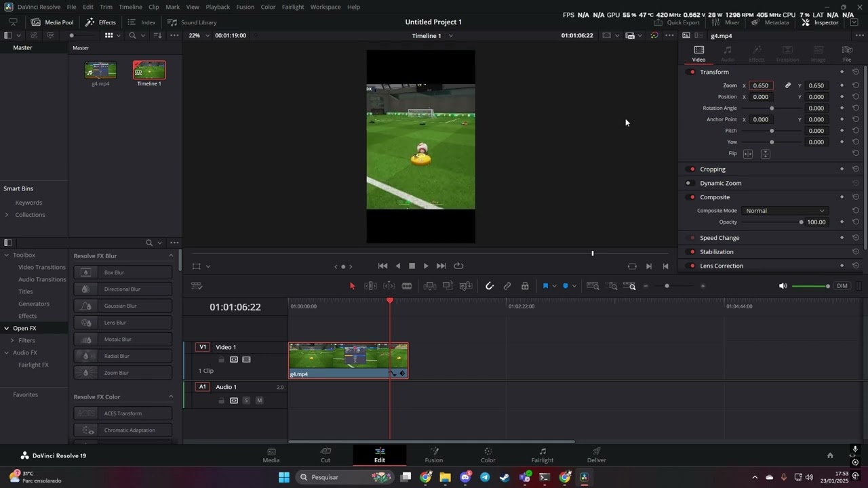
Task: Click the Custom Zoom icon
Action: click(x=629, y=286)
